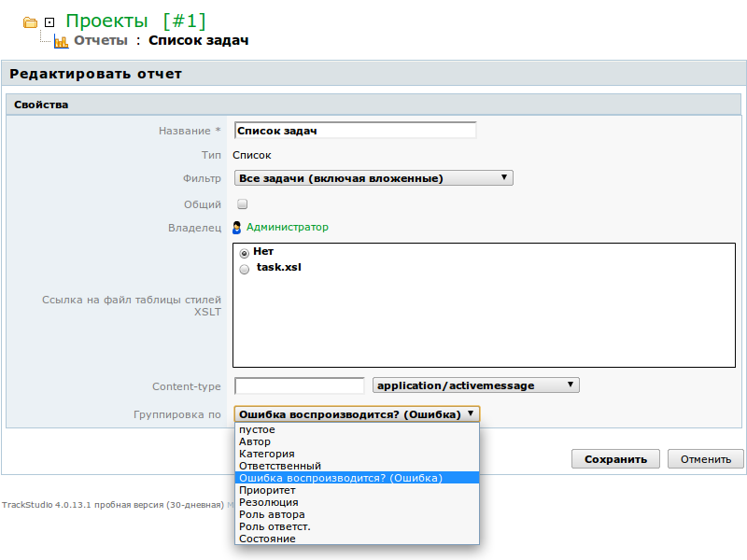Click the folder icon beside Проекты

30,21
